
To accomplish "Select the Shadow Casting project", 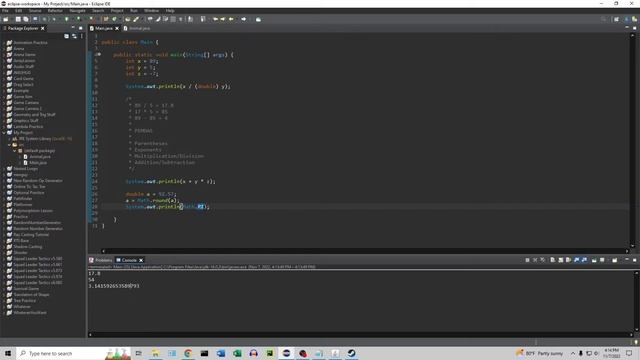I will (28, 247).
